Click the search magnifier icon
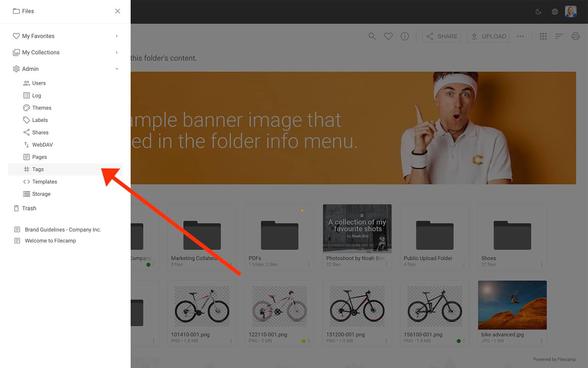Screen dimensions: 588x368 [372, 36]
